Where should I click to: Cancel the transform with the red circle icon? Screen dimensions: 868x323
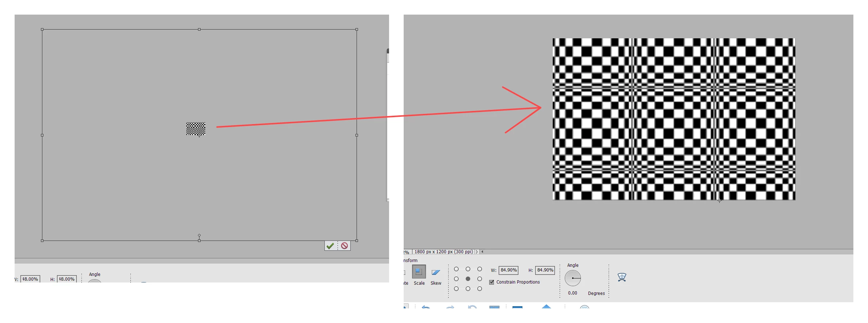tap(344, 246)
